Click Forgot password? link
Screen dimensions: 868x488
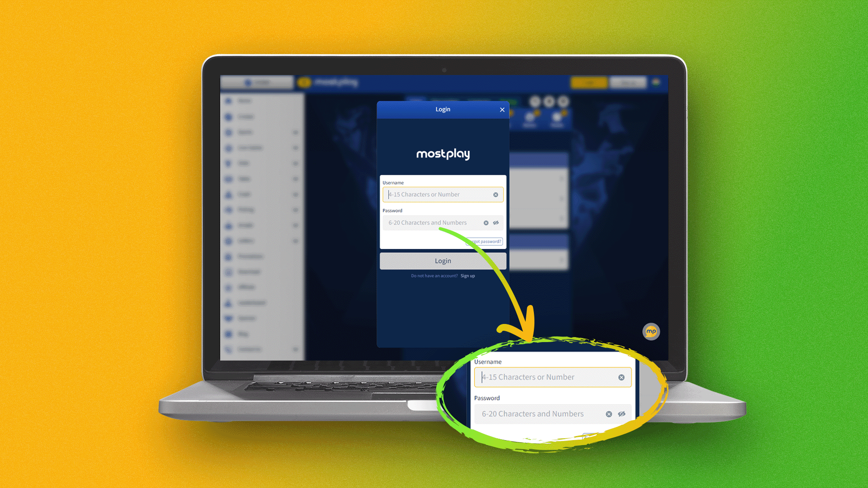(x=483, y=241)
